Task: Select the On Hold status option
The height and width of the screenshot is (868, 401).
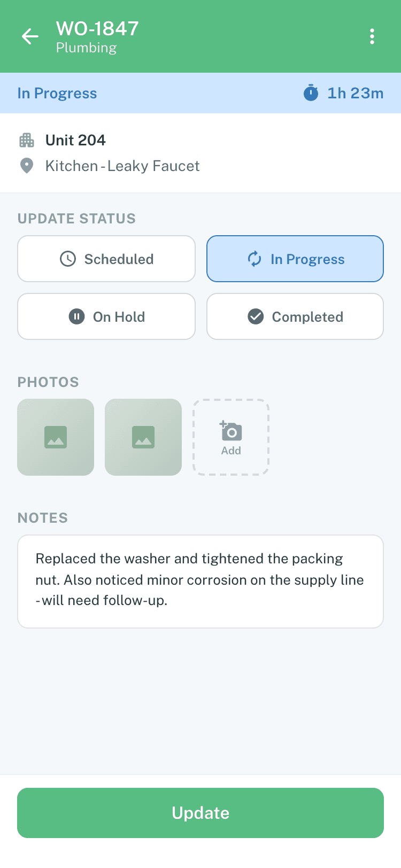Action: point(106,316)
